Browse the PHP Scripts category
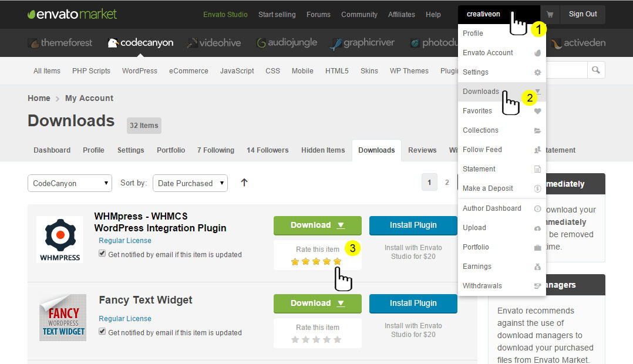 (91, 71)
